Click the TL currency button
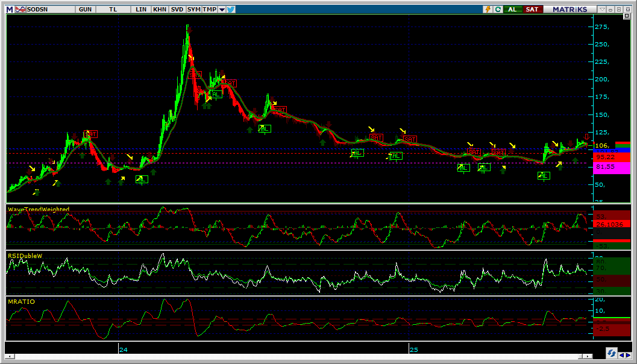637x364 pixels. 113,10
